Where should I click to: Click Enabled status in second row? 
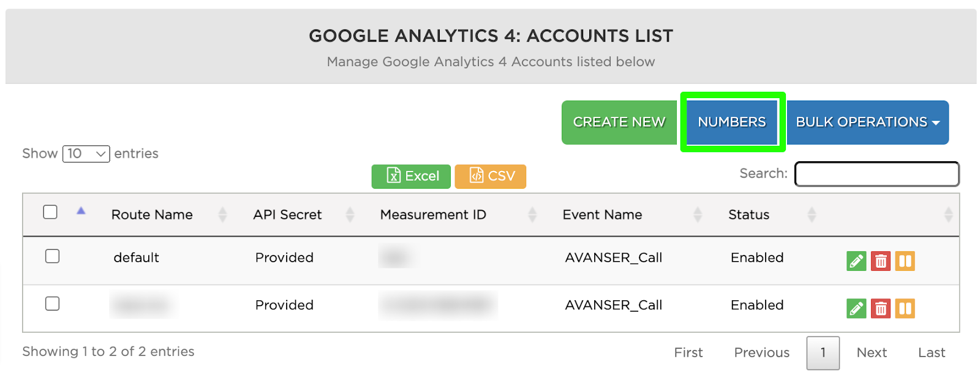point(757,305)
